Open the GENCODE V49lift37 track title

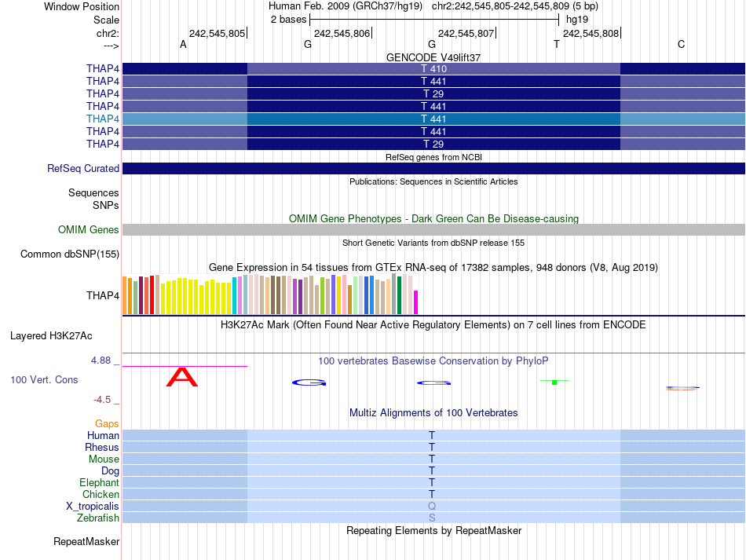(x=433, y=57)
